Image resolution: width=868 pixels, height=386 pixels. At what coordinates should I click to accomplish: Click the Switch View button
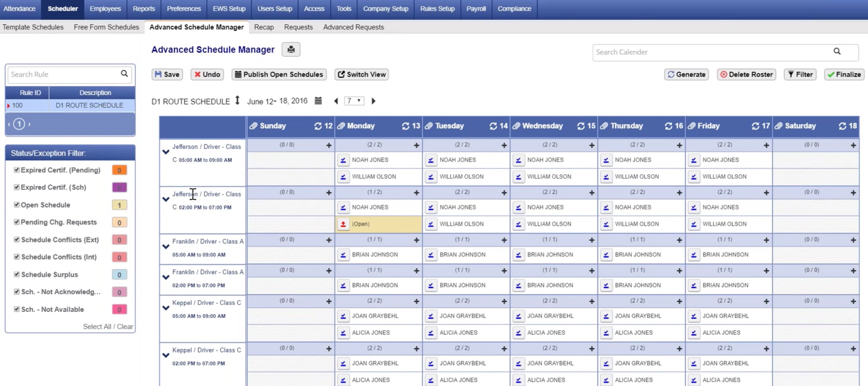(362, 74)
